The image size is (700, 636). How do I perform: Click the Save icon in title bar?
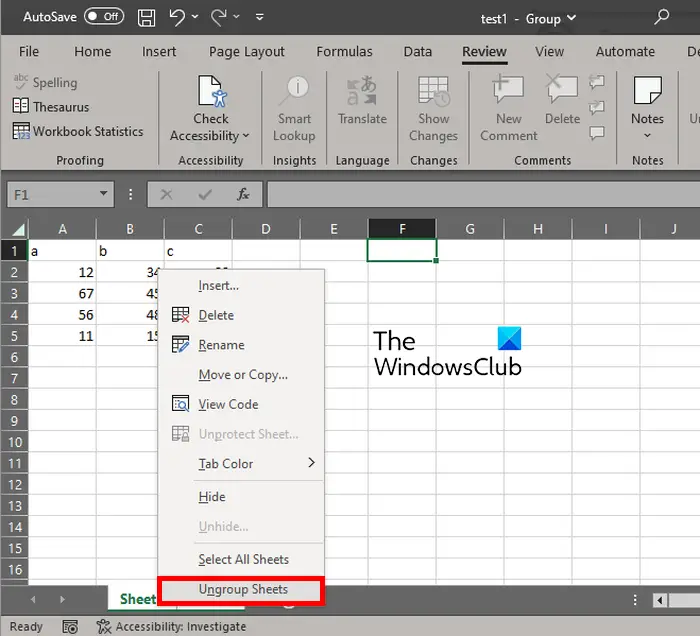(x=146, y=18)
